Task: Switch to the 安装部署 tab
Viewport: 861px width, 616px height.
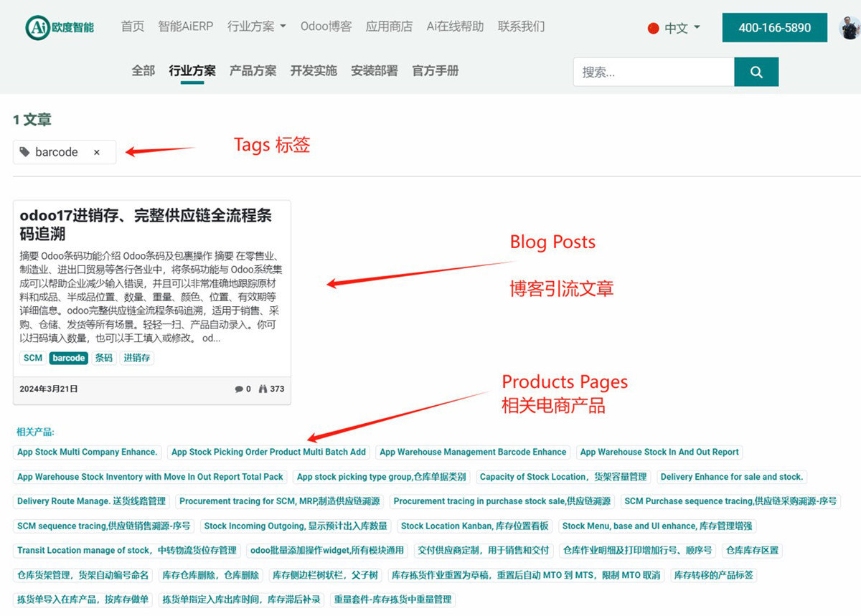Action: [375, 70]
